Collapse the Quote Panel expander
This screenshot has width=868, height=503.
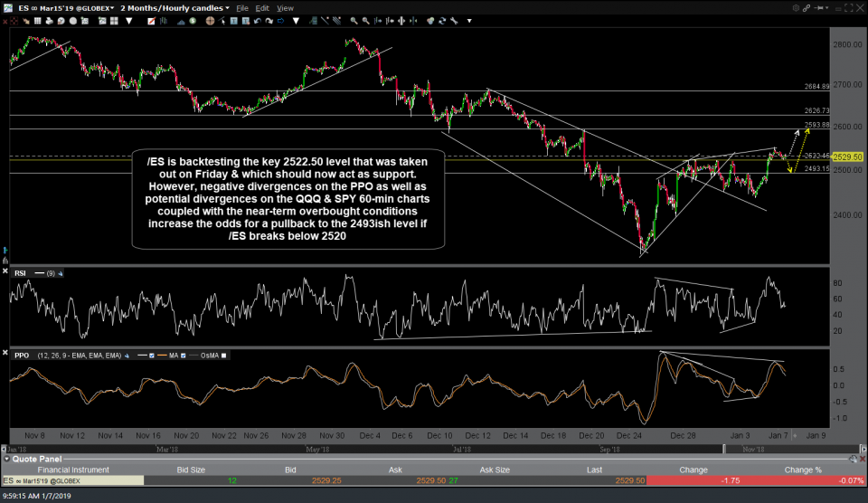point(6,459)
